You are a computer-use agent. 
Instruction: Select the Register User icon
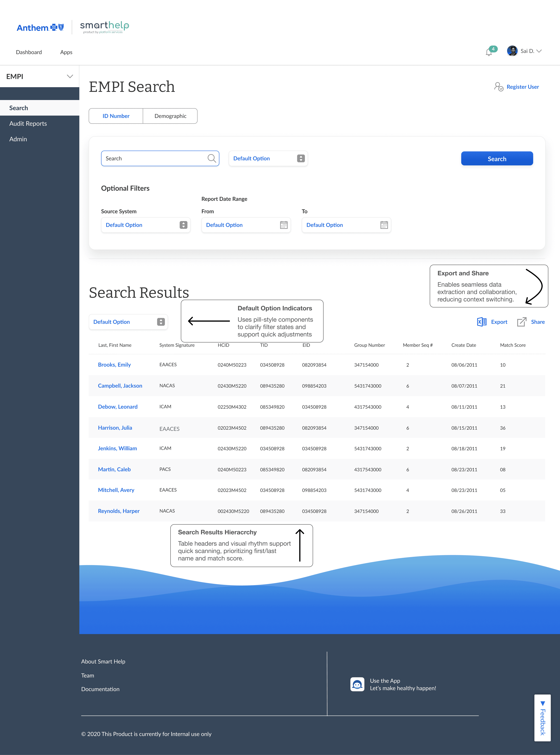point(499,87)
